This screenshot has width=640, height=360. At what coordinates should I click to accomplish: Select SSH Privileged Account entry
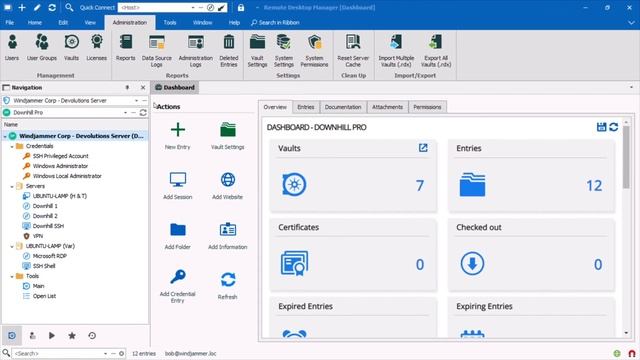pyautogui.click(x=60, y=156)
